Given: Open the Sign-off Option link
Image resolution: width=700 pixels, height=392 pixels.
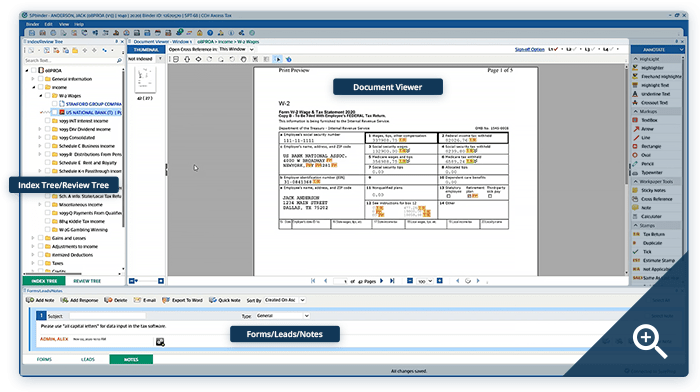Looking at the screenshot, I should pos(529,49).
